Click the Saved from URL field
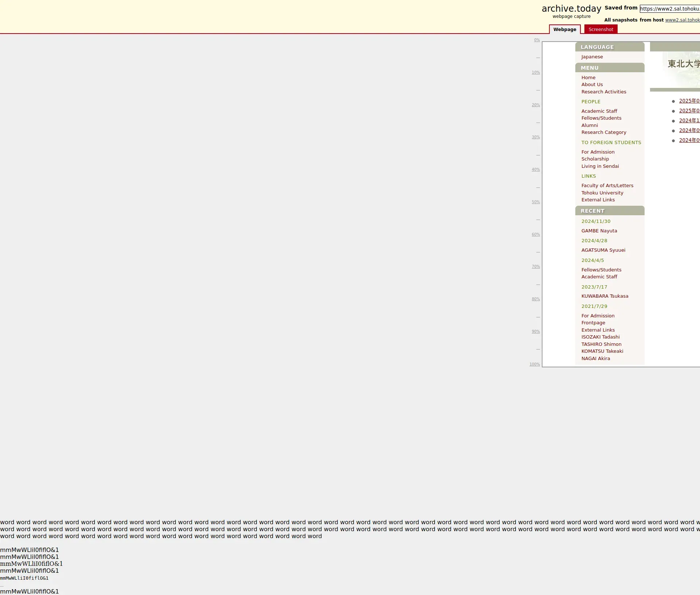The width and height of the screenshot is (700, 595). (x=669, y=9)
